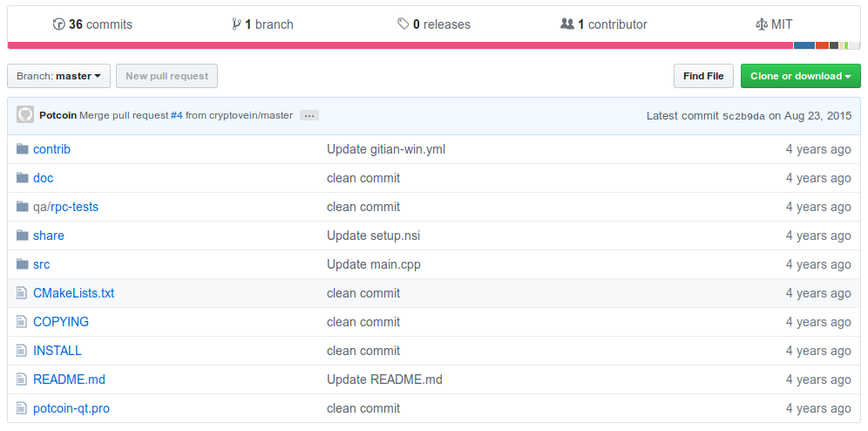The image size is (868, 431).
Task: Open the share folder link
Action: (49, 236)
